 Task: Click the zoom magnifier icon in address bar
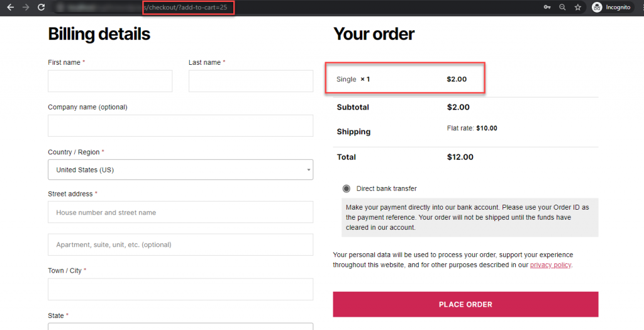pyautogui.click(x=562, y=8)
